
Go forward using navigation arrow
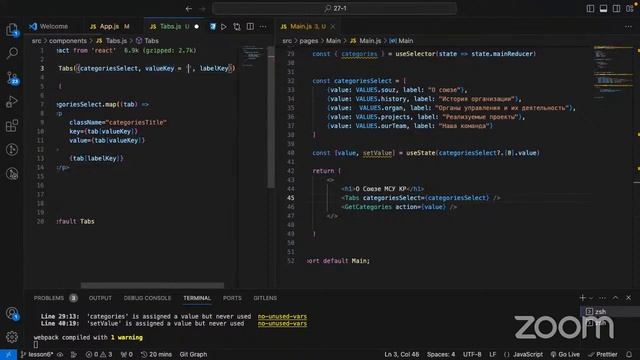202,8
